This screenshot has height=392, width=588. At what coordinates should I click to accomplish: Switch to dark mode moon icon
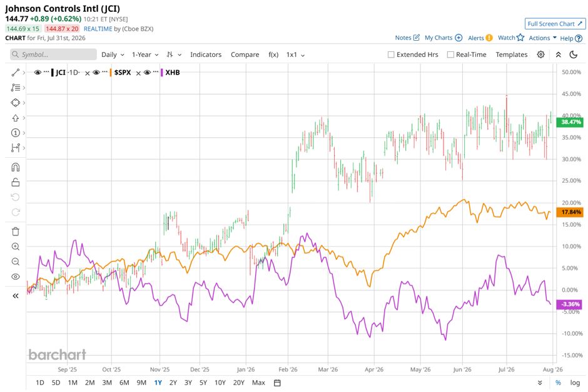574,54
